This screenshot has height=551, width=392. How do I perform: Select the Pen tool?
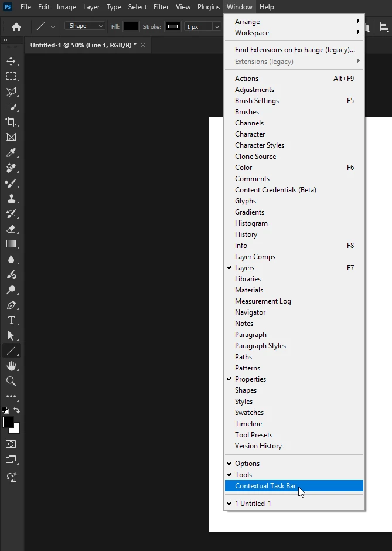11,305
